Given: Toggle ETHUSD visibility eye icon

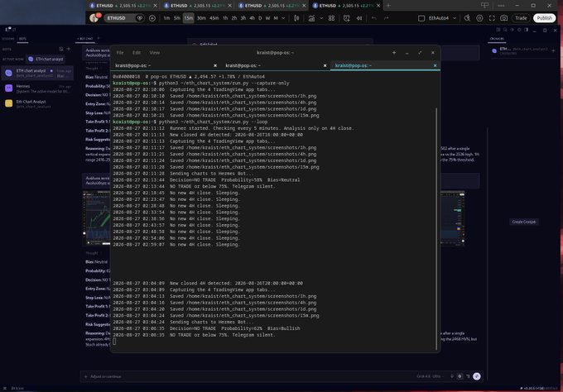Looking at the screenshot, I should tap(140, 18).
